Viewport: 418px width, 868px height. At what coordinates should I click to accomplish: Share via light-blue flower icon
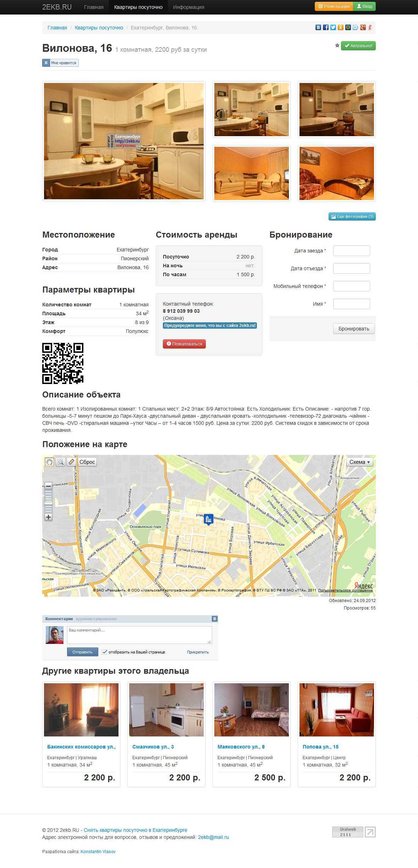pyautogui.click(x=355, y=27)
